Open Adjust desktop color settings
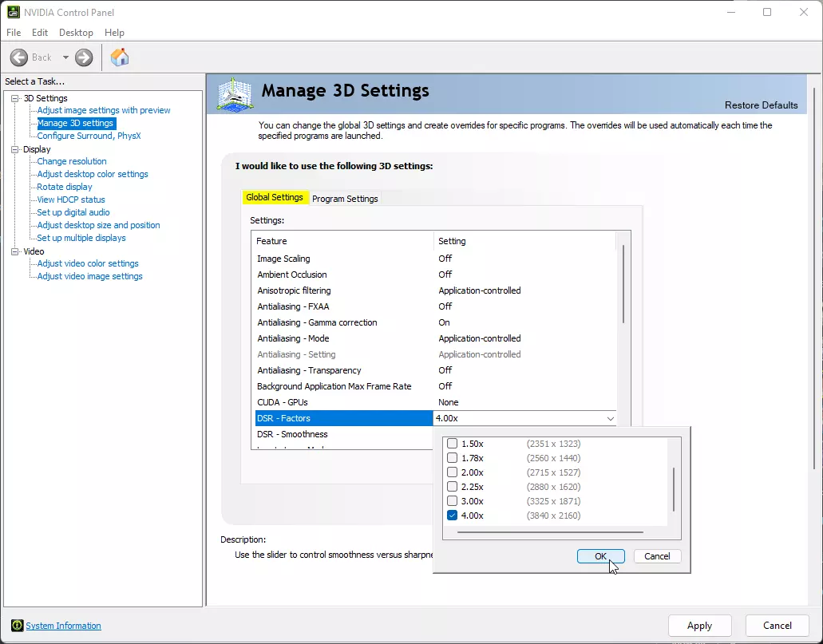Viewport: 823px width, 644px height. [x=93, y=174]
